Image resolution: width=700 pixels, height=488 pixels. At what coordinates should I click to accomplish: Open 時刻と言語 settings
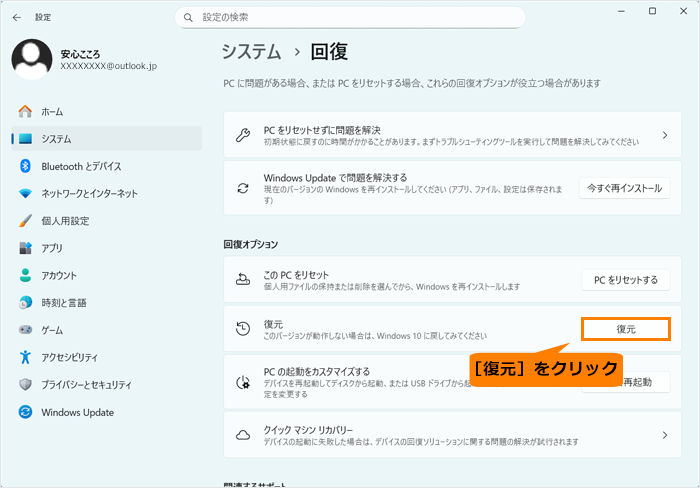(x=64, y=302)
